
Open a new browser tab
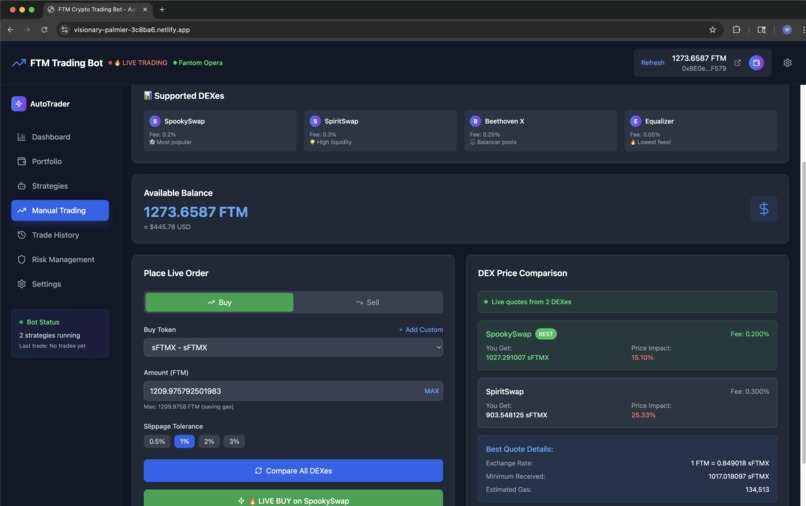pyautogui.click(x=162, y=9)
